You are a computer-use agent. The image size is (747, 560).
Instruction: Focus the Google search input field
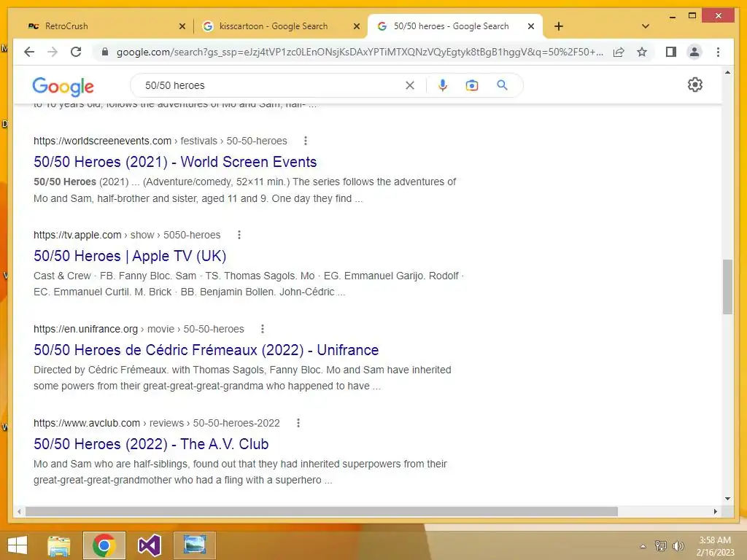tap(271, 85)
